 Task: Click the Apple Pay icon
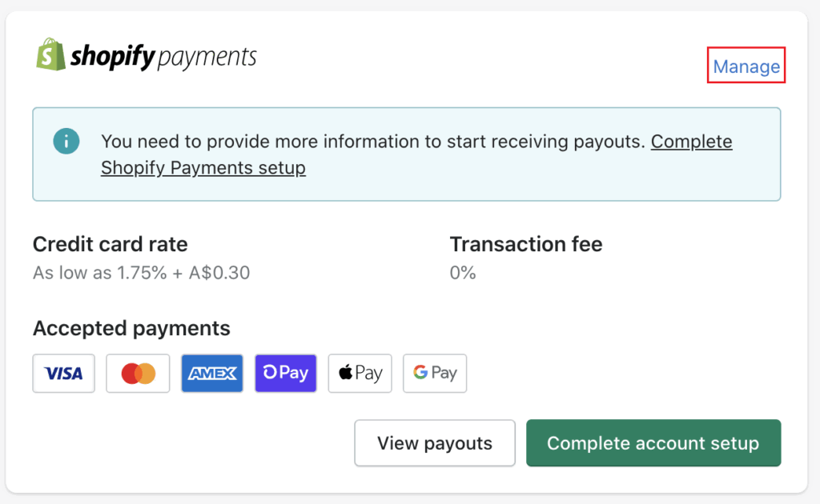[x=360, y=374]
